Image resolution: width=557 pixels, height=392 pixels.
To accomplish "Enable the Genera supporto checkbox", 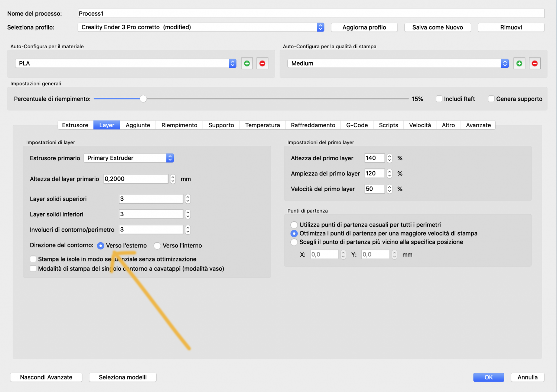I will tap(491, 99).
